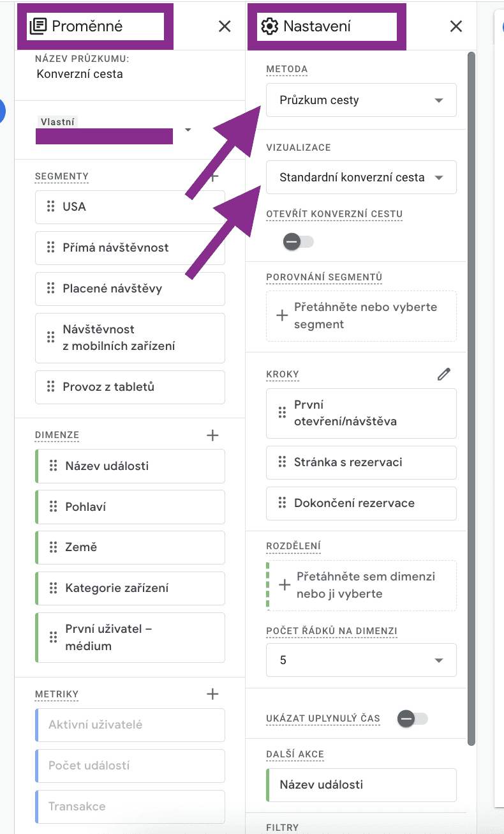Click the drag handle next to Pohlaví dimension
504x834 pixels.
point(54,507)
